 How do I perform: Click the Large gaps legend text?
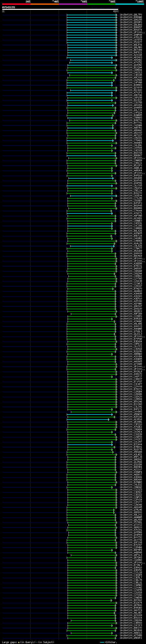pyautogui.click(x=28, y=642)
